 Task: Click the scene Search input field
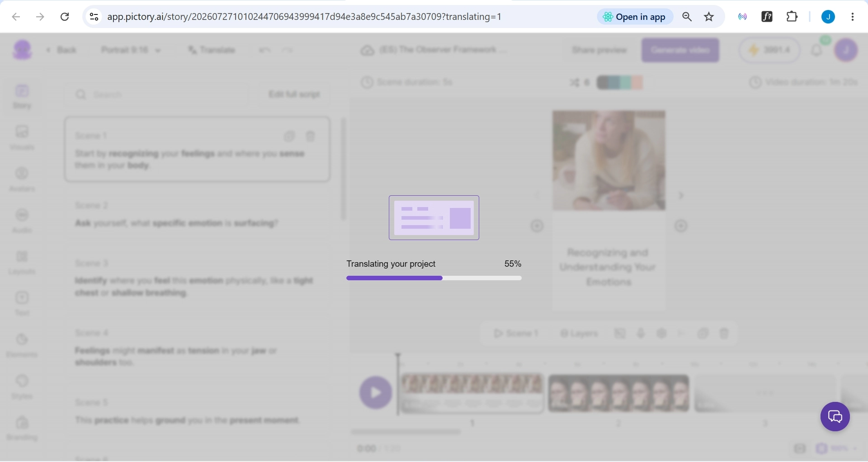156,94
